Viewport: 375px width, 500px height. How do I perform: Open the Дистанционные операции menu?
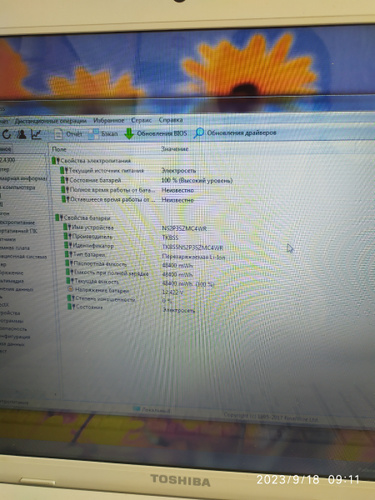(x=51, y=121)
